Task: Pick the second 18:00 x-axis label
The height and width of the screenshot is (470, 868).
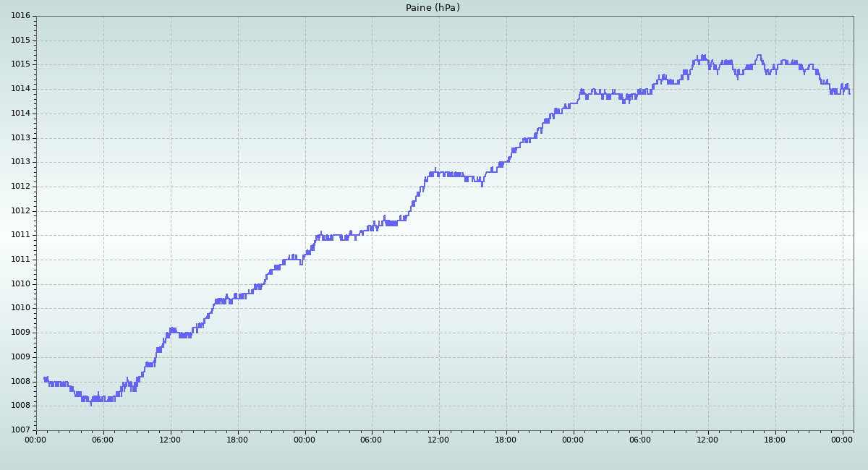Action: [506, 439]
